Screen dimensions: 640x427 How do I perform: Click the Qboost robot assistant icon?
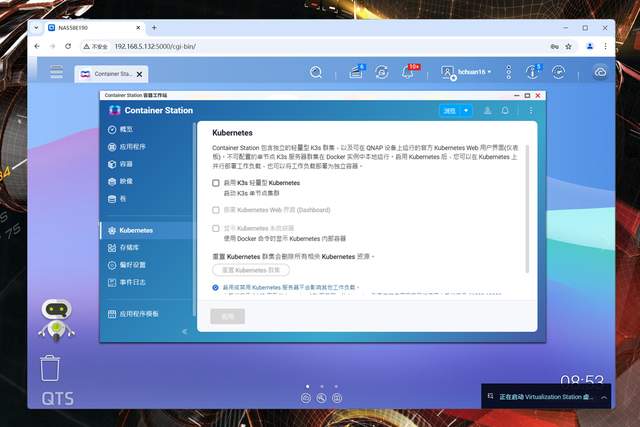(56, 321)
